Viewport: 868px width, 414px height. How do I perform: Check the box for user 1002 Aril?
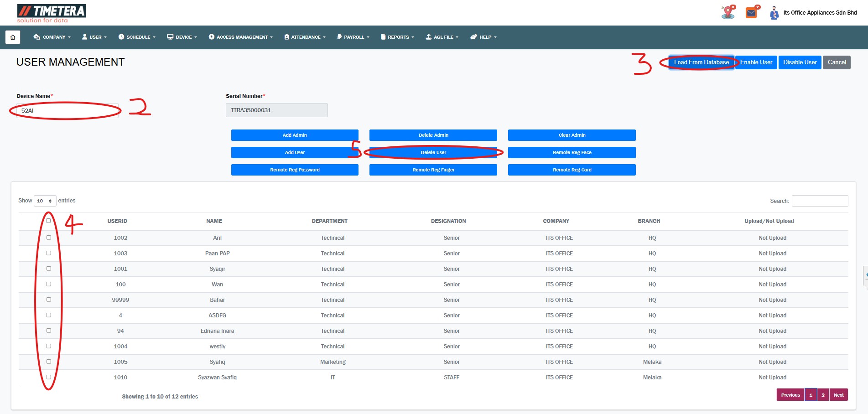tap(49, 238)
